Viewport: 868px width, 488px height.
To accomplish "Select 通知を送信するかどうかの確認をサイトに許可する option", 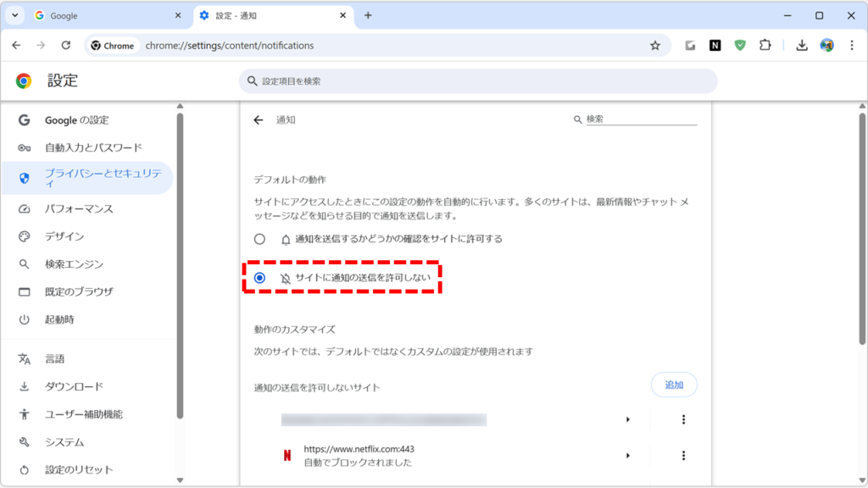I will (259, 239).
